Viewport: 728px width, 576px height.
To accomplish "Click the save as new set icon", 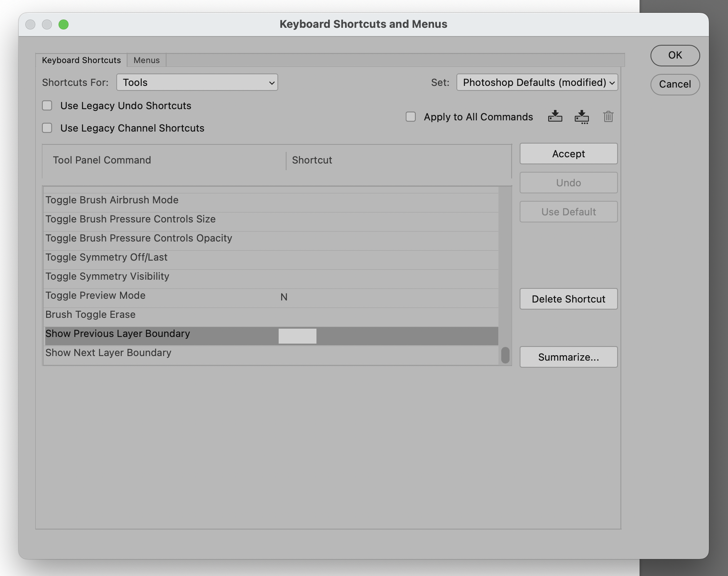I will 582,117.
